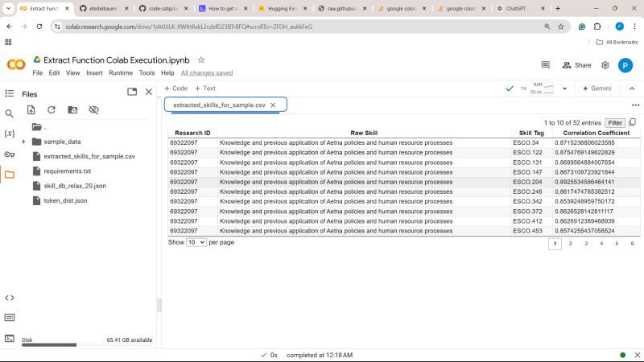Open the comments icon
This screenshot has height=362, width=644.
(546, 65)
